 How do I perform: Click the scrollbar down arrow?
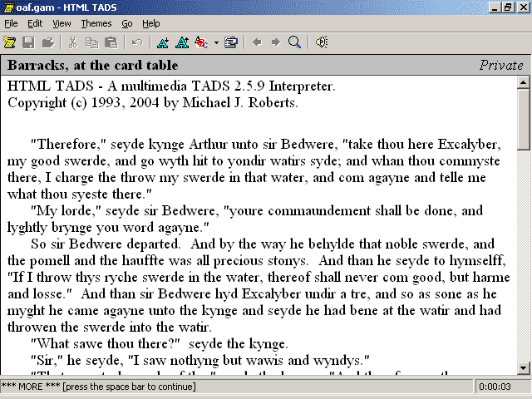click(x=524, y=367)
